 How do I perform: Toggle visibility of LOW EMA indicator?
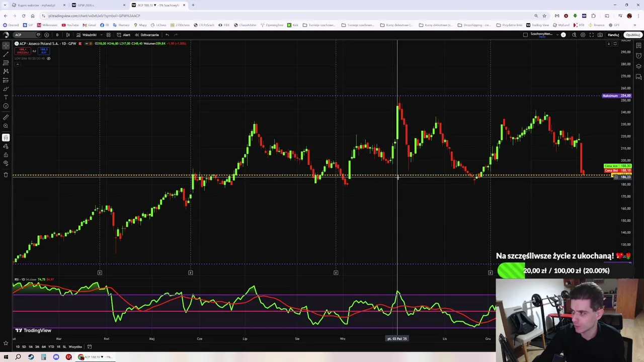click(48, 58)
